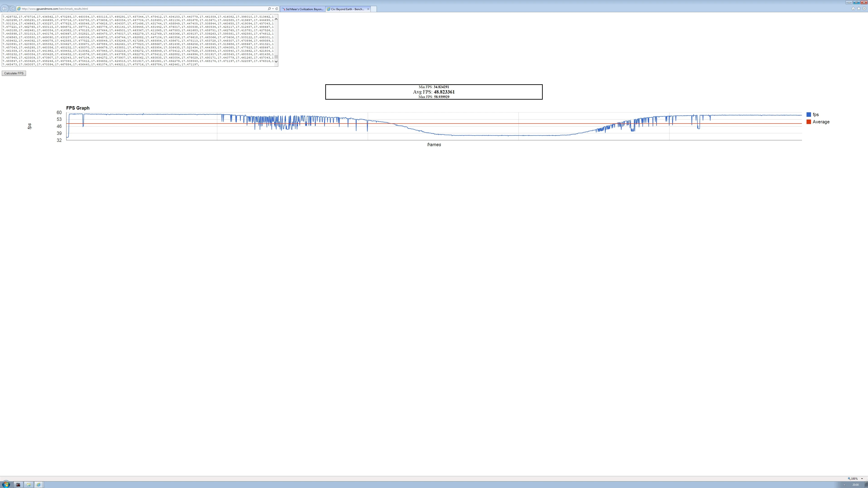Click the taskbar clock showing 20:00

pos(856,485)
